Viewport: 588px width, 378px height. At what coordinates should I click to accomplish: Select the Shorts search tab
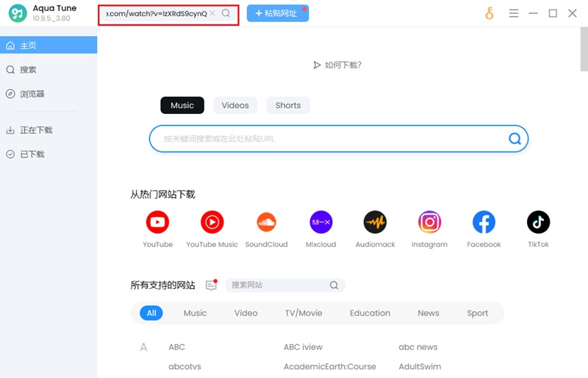point(288,105)
